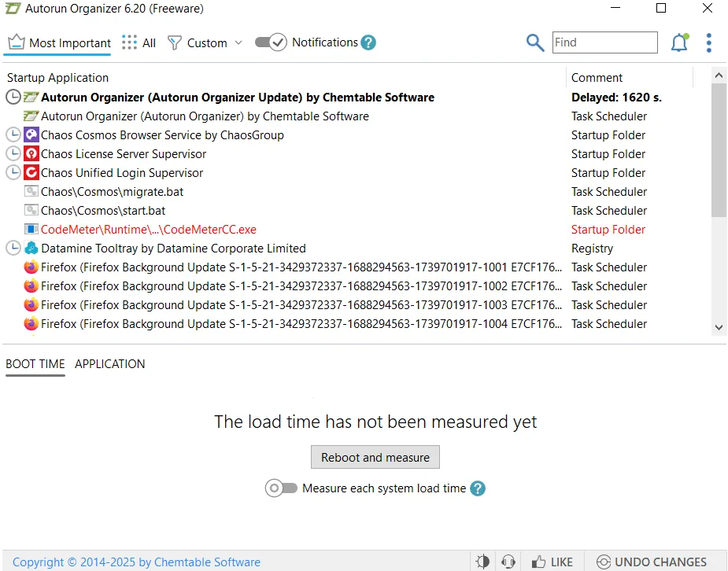Click UNDO CHANGES button
Viewport: 728px width, 571px height.
pyautogui.click(x=652, y=562)
